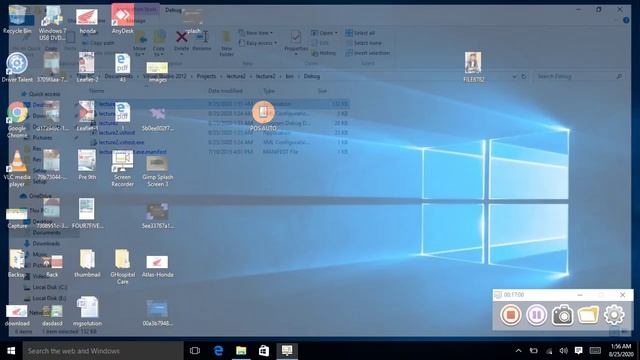Select the POS AUTO desktop icon
Viewport: 640px width, 360px height.
coord(263,116)
